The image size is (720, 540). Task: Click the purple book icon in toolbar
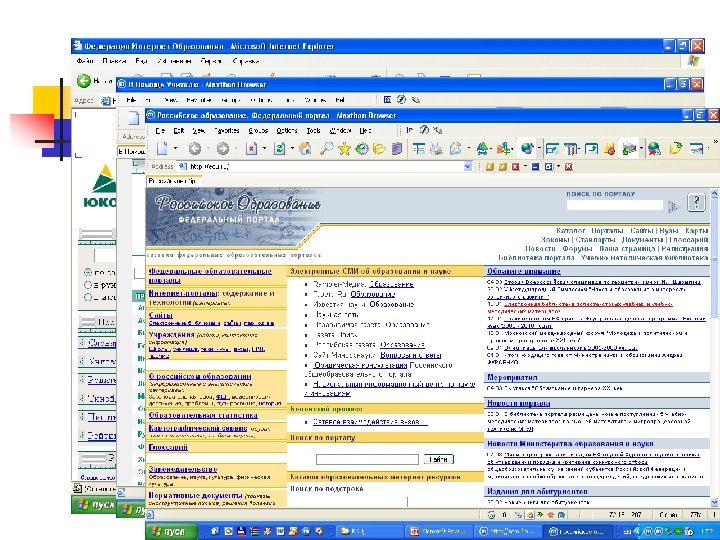point(397,148)
